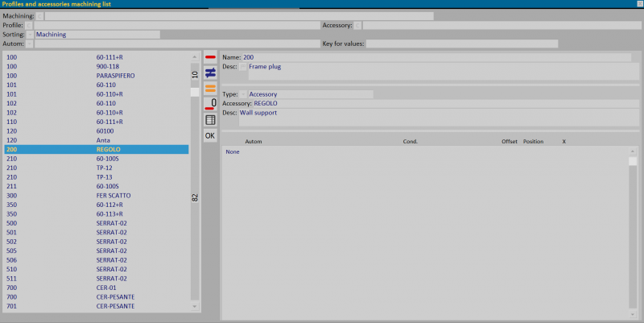
Task: Select list row 120 Anta
Action: tap(97, 140)
